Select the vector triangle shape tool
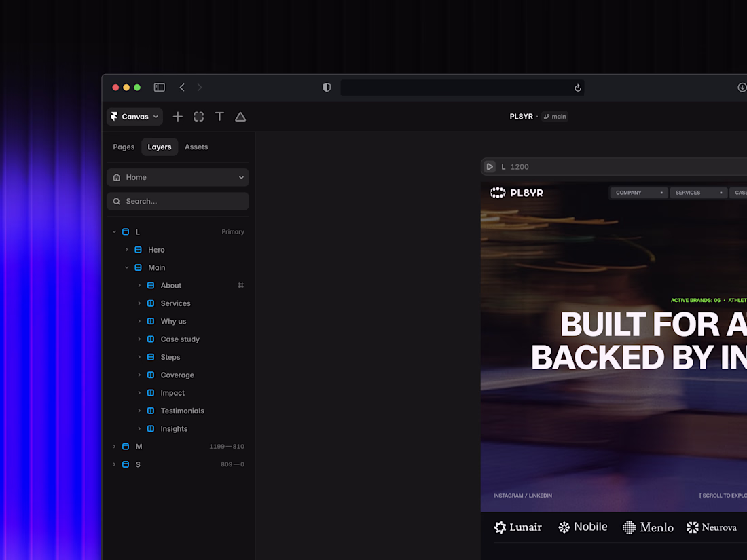Screen dimensions: 747x560 240,117
